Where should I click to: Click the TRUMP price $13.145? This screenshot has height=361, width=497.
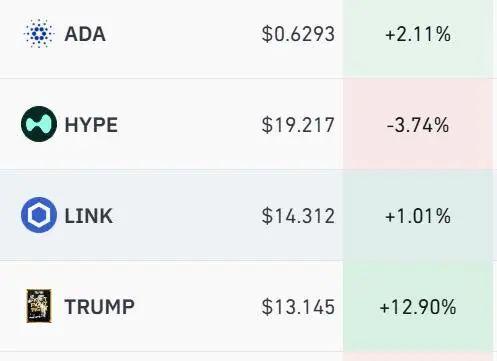[x=298, y=307]
